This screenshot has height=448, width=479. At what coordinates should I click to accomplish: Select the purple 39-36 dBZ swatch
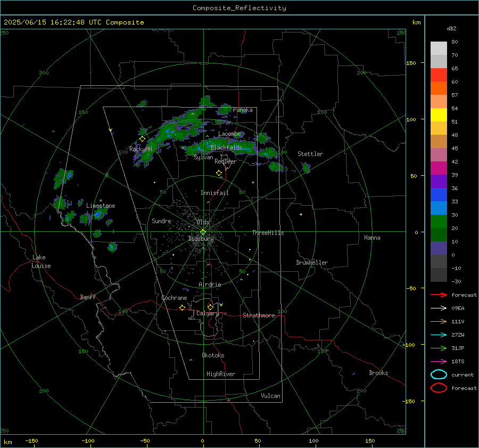(x=439, y=182)
